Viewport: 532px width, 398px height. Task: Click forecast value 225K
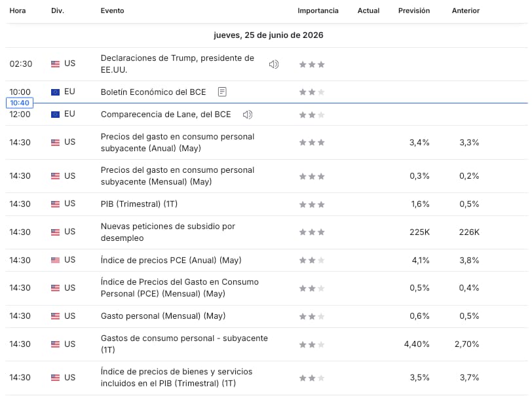(x=420, y=232)
